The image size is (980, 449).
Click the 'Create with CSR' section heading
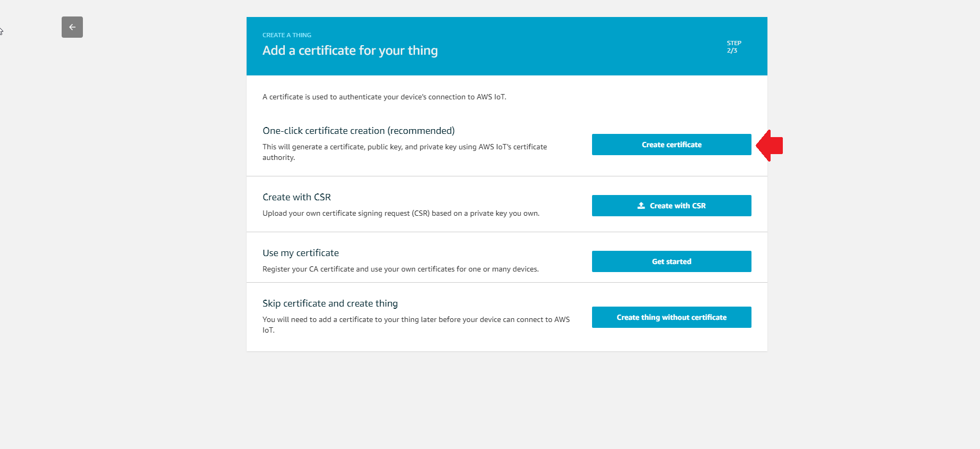(x=297, y=197)
